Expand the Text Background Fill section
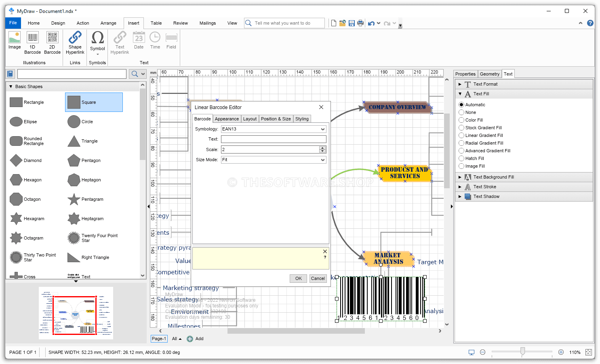 pyautogui.click(x=460, y=177)
